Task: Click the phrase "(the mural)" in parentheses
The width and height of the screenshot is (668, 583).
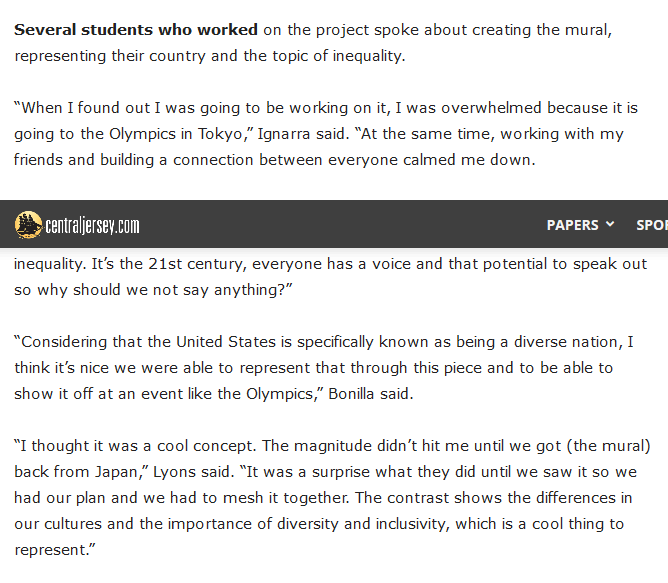Action: point(608,446)
